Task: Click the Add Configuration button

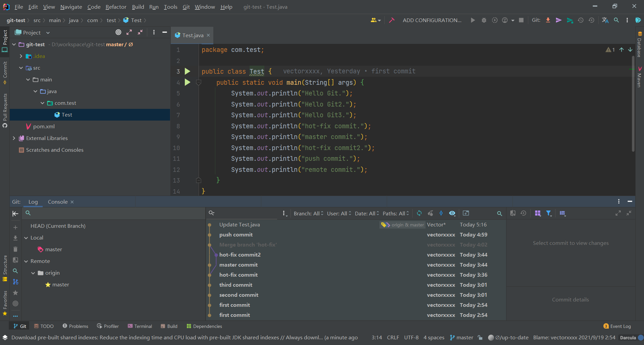Action: 432,20
